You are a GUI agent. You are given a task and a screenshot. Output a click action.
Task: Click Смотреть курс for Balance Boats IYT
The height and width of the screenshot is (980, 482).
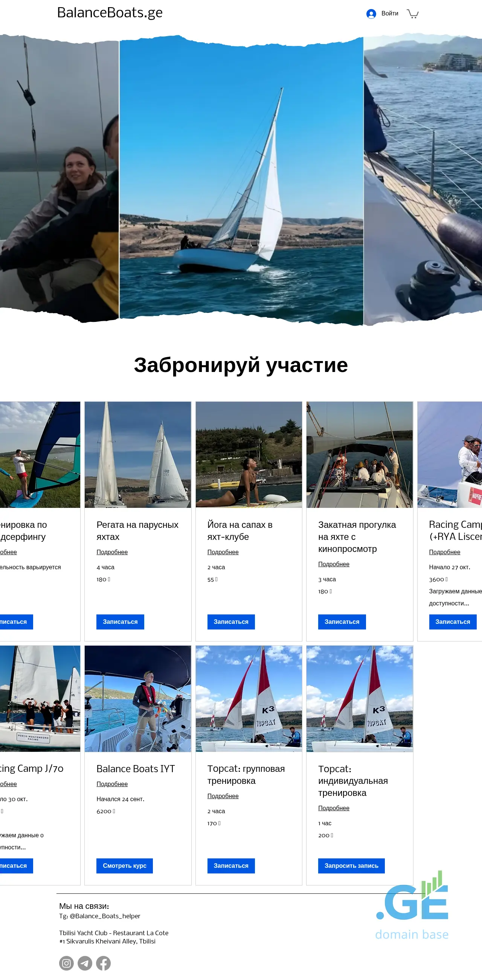click(124, 866)
